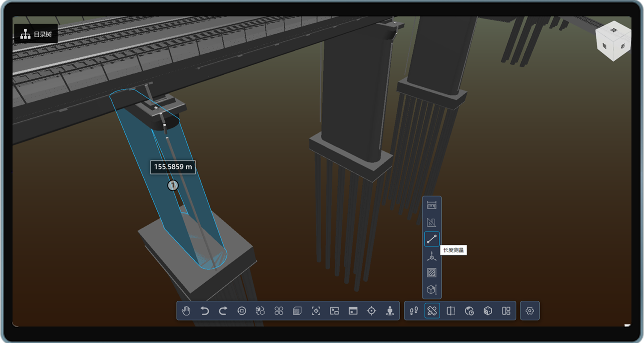Click the redo arrow in the toolbar
This screenshot has height=343, width=644.
[223, 311]
